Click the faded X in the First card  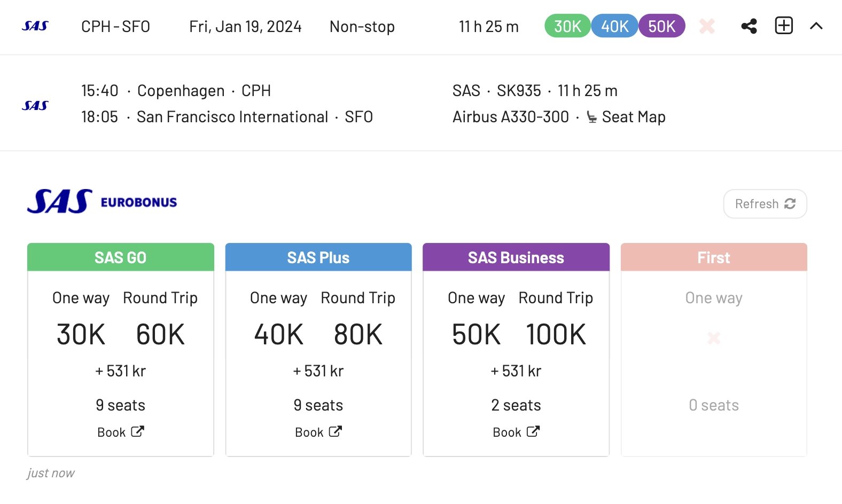click(714, 337)
